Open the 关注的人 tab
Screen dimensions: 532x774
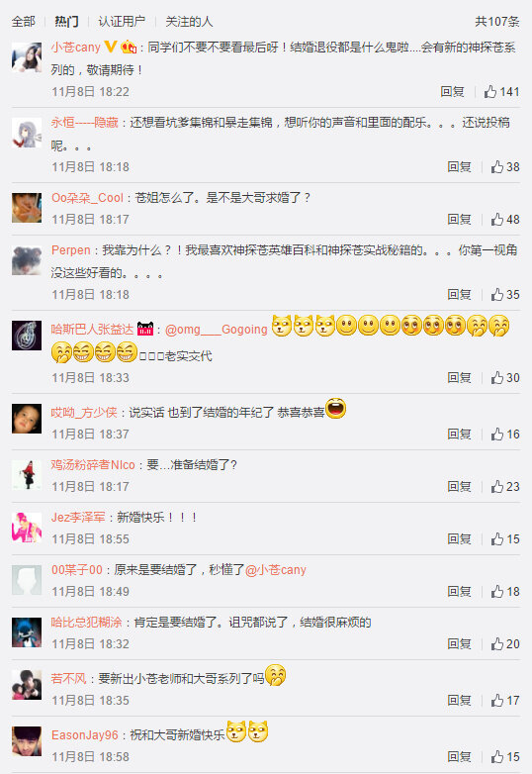pyautogui.click(x=189, y=21)
